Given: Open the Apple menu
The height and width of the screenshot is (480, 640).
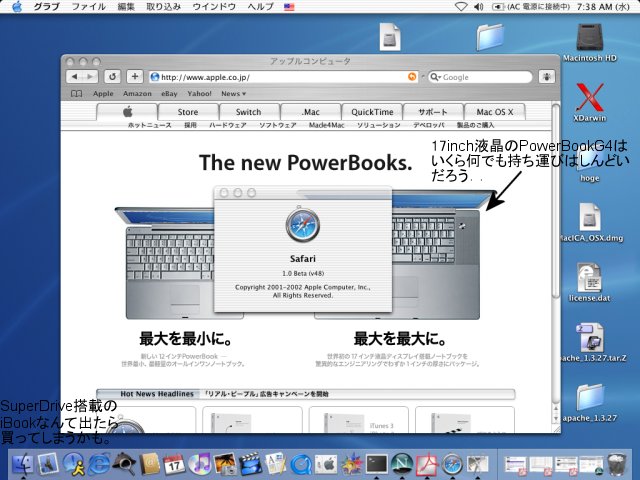Looking at the screenshot, I should click(17, 7).
